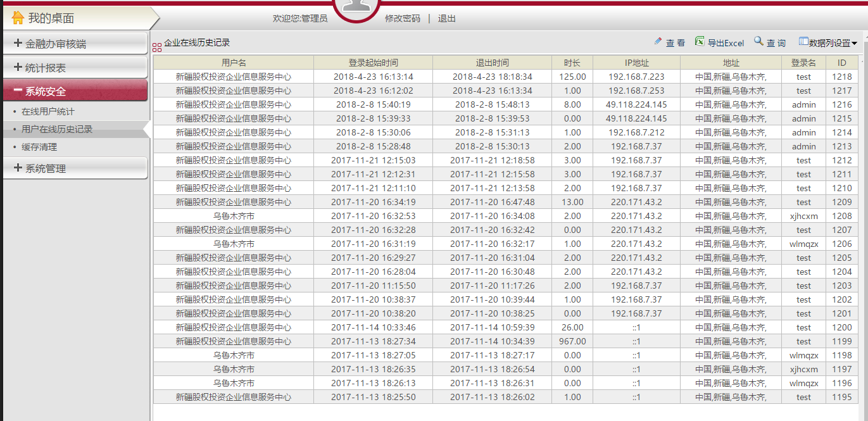This screenshot has height=421, width=868.
Task: Click the grid icon beside 企业在线历史记录
Action: [157, 47]
